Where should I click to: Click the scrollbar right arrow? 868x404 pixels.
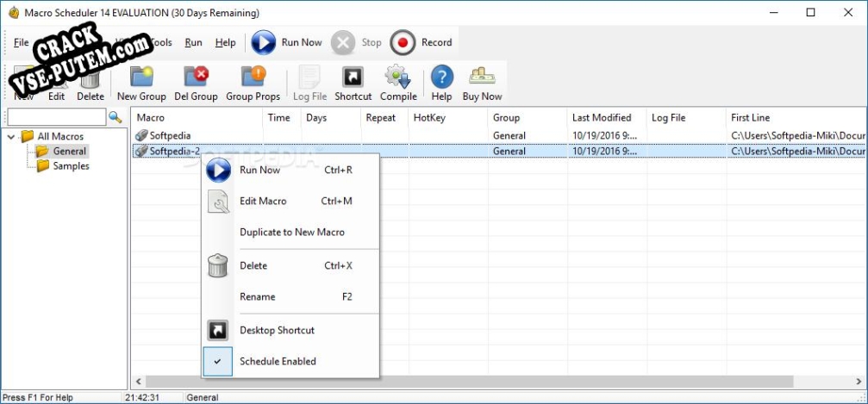tap(859, 382)
